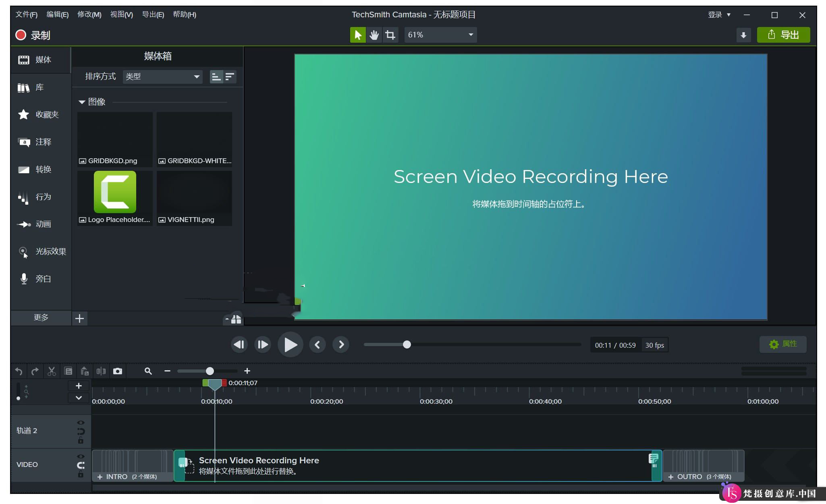Click the plus to zoom in timeline
Image resolution: width=826 pixels, height=504 pixels.
(x=247, y=371)
